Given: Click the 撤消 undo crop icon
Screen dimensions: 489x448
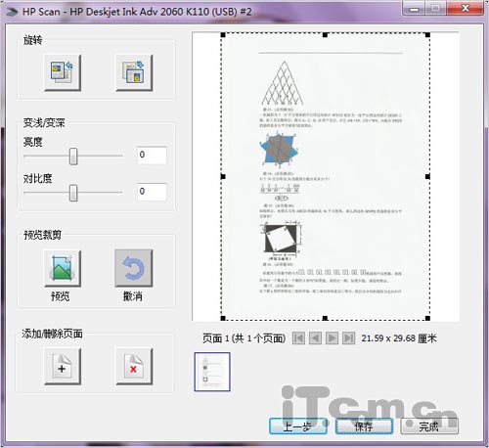Looking at the screenshot, I should [134, 268].
